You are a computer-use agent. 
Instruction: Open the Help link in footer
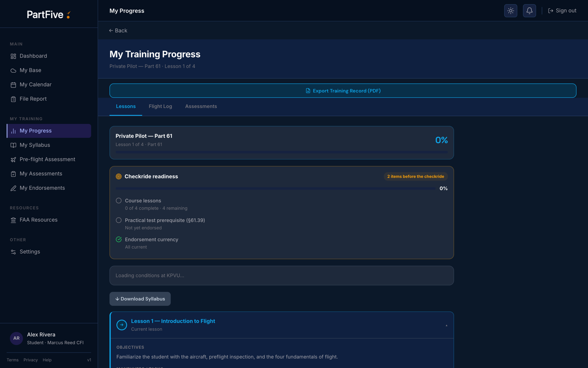[x=47, y=360]
